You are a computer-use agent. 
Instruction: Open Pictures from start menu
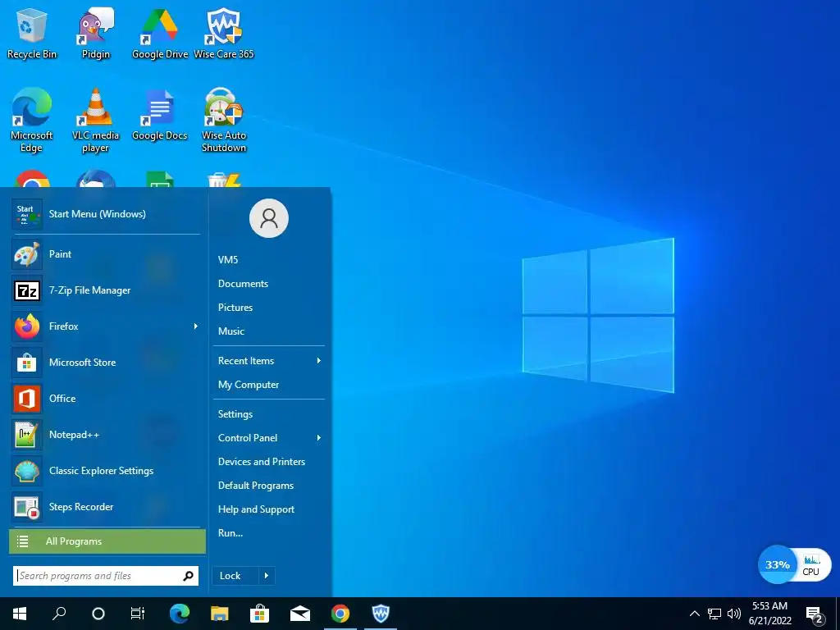click(x=235, y=308)
